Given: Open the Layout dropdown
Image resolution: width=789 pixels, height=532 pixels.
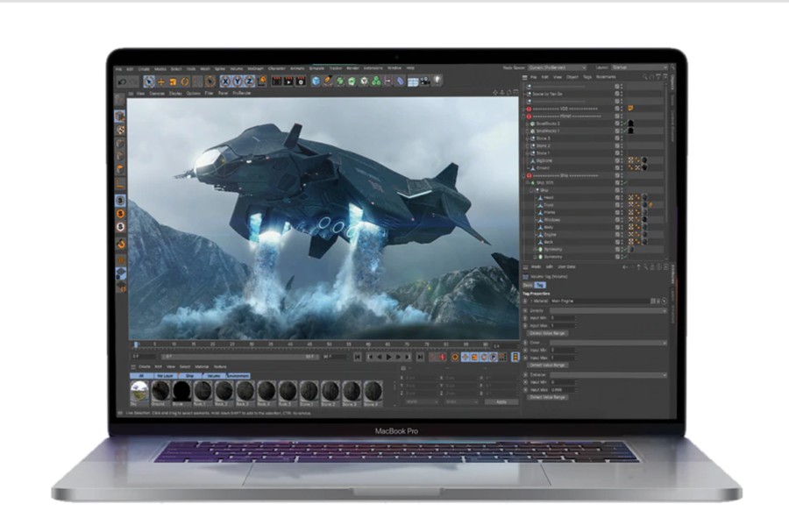Looking at the screenshot, I should pyautogui.click(x=639, y=67).
